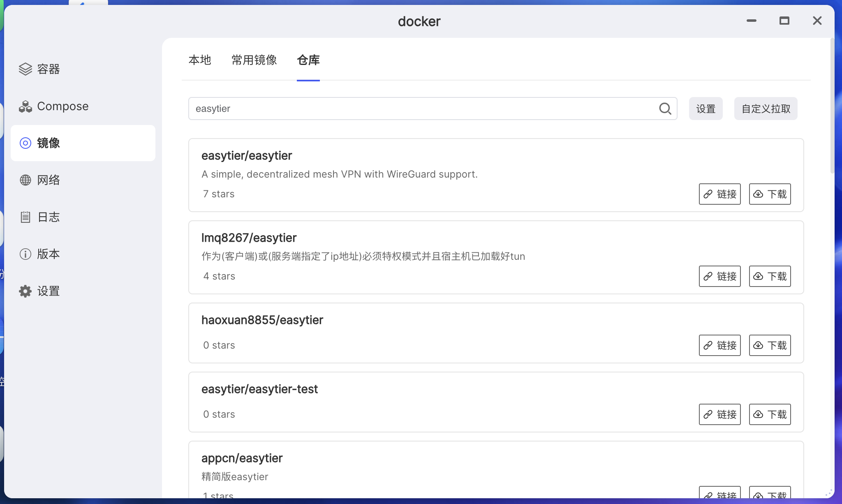Open link for haoxuan8855/easytier

point(720,345)
